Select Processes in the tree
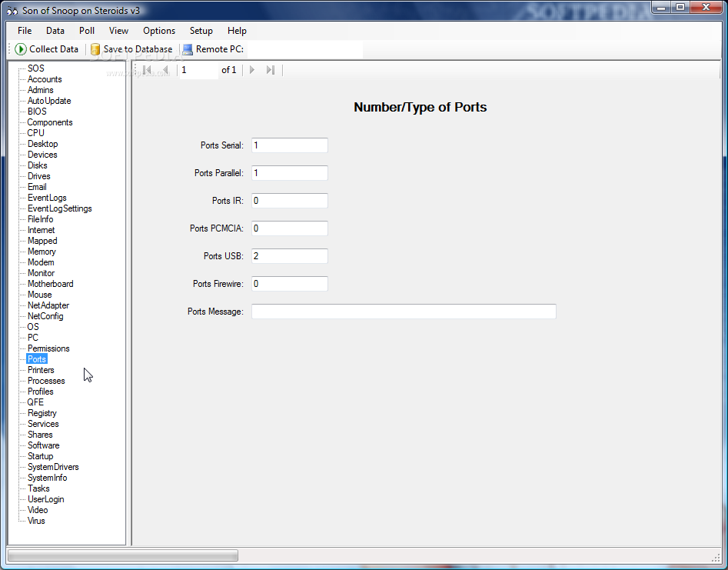The image size is (728, 570). 46,381
